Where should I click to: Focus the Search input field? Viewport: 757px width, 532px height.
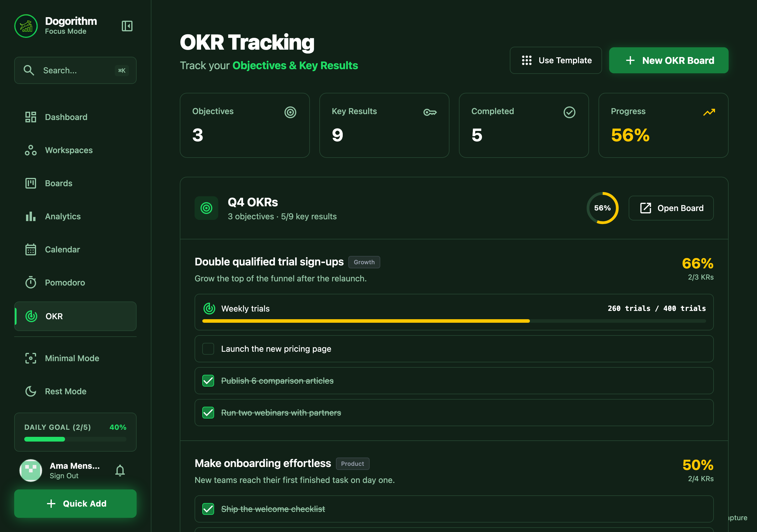[x=75, y=70]
